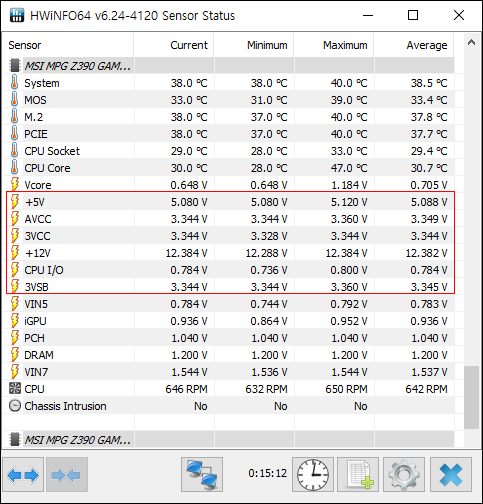
Task: Click the scroll up arrow of the sensor list
Action: (x=471, y=42)
